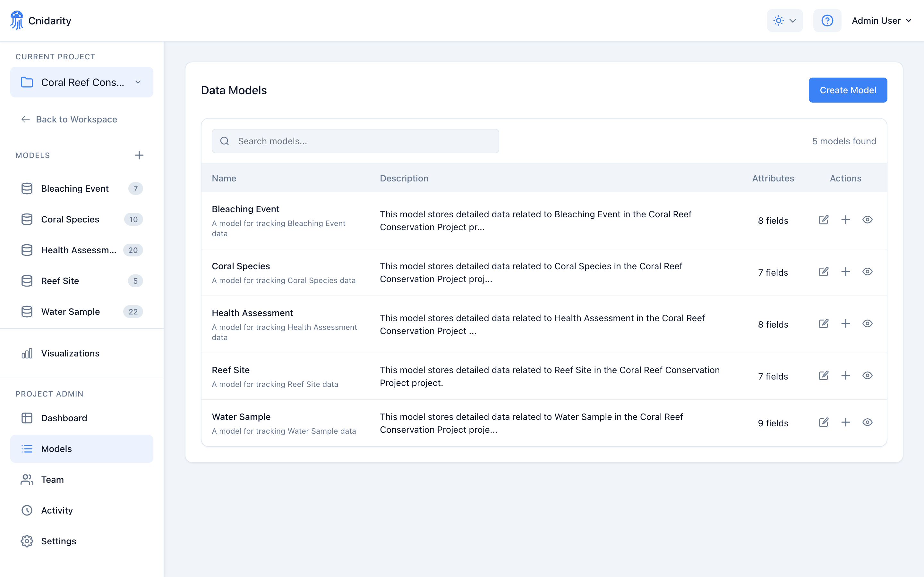Click the Cnidarity jellyfish logo
The image size is (924, 577).
pyautogui.click(x=17, y=20)
